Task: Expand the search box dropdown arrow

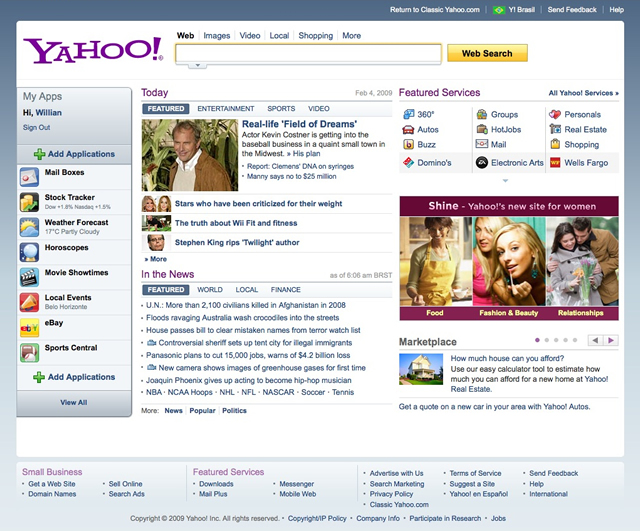Action: point(198,65)
